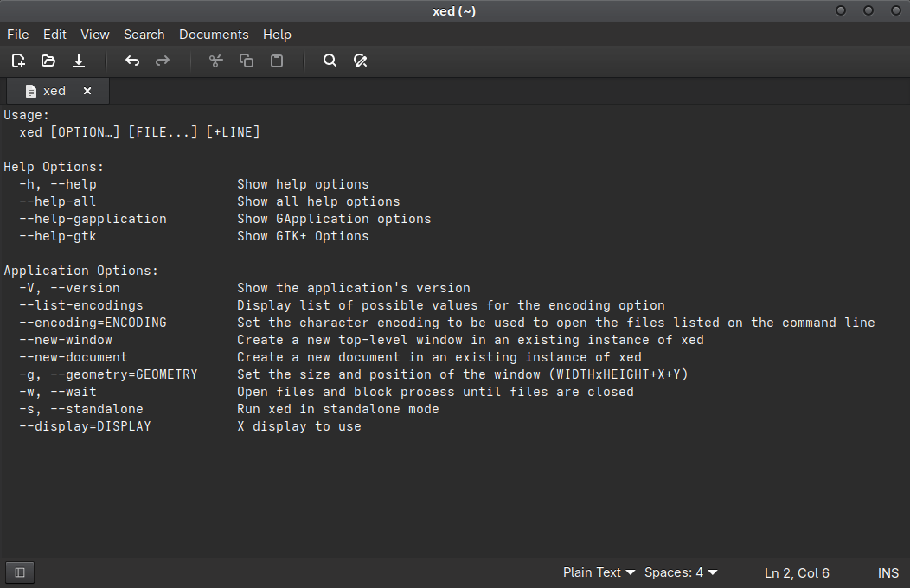The image size is (910, 588).
Task: Click 'Show the application's version' description
Action: click(354, 288)
